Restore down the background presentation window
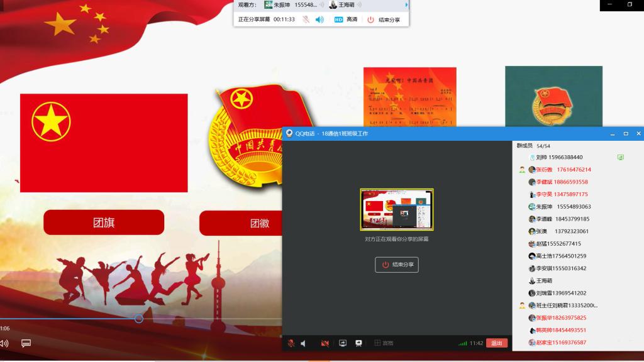Screen dimensions: 644x362 630,4
